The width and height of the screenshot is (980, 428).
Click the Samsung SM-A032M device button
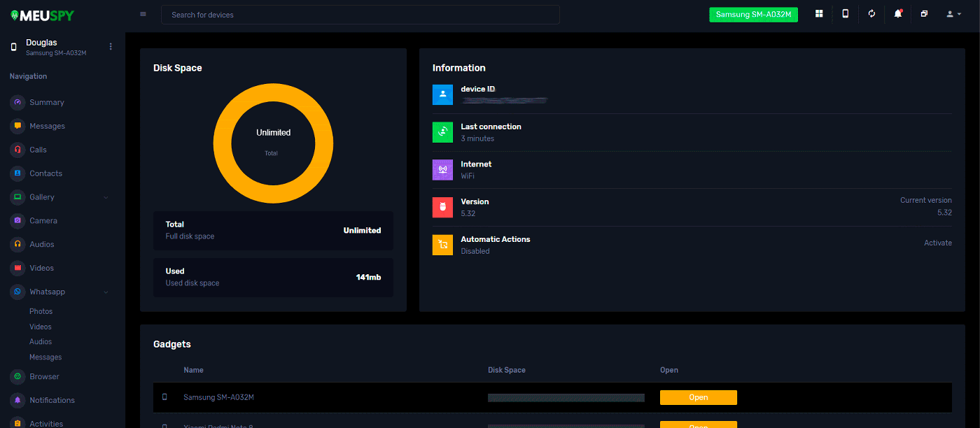(753, 14)
